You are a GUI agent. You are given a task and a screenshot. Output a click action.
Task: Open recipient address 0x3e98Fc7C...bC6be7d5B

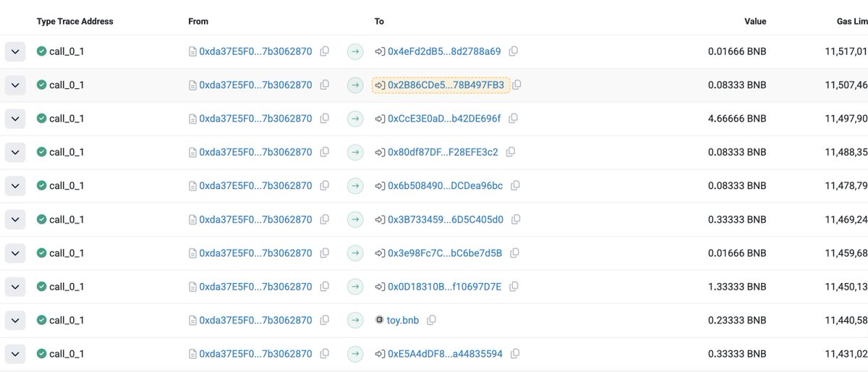[445, 253]
